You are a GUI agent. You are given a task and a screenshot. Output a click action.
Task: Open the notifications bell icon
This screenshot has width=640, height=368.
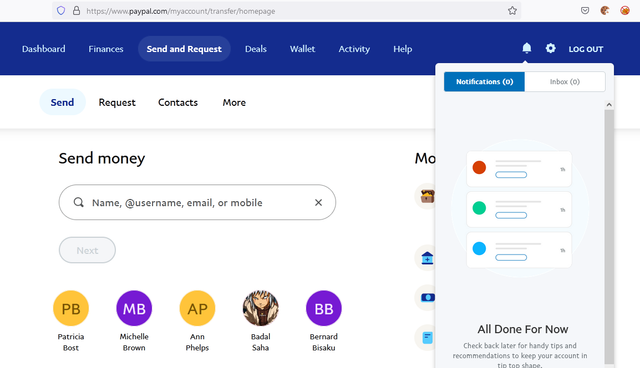527,48
